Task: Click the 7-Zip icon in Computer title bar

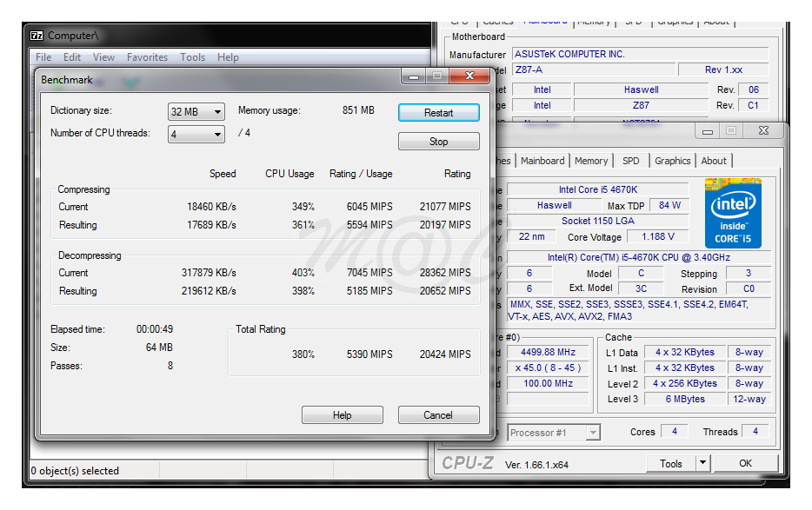Action: pos(36,36)
